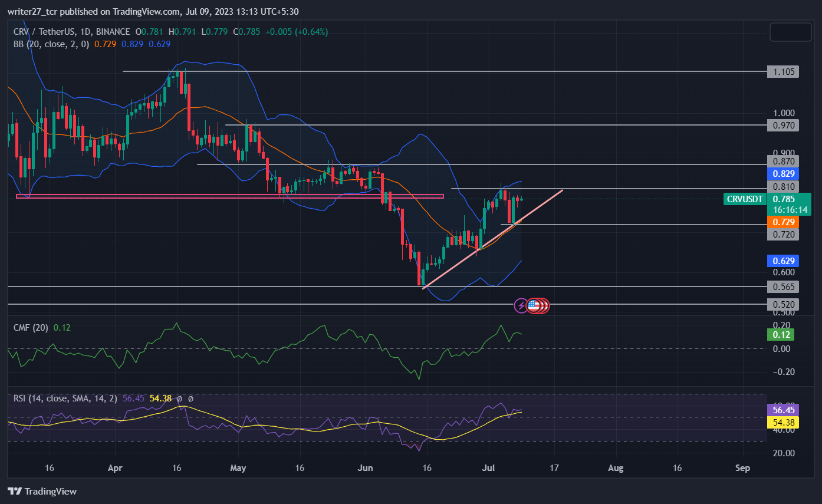Click the May label on time axis
The height and width of the screenshot is (504, 822).
[x=239, y=468]
